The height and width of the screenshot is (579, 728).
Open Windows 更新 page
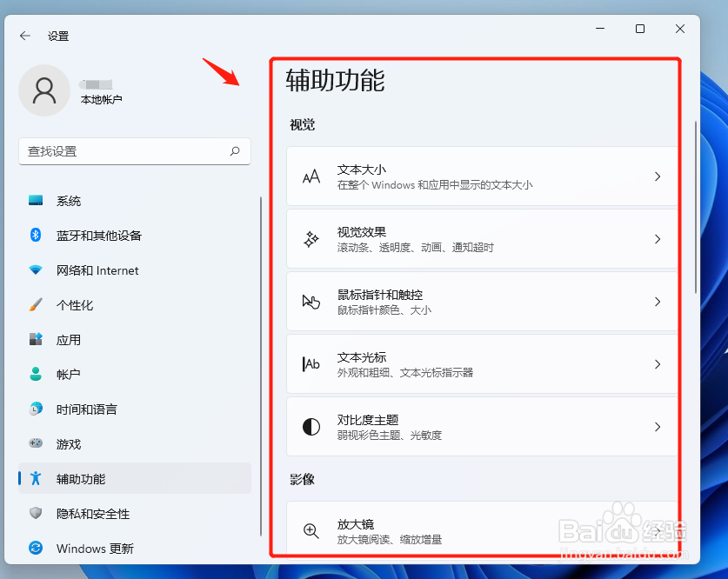tap(135, 548)
